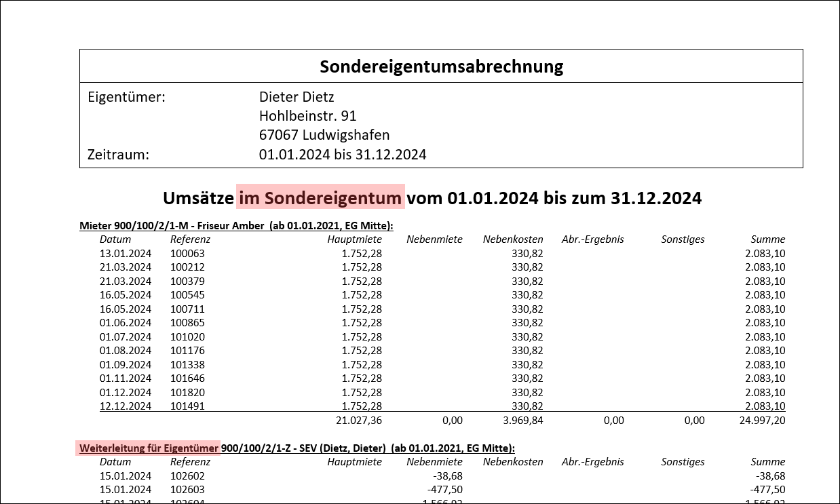This screenshot has height=504, width=840.
Task: Select reference 100545
Action: tap(187, 295)
